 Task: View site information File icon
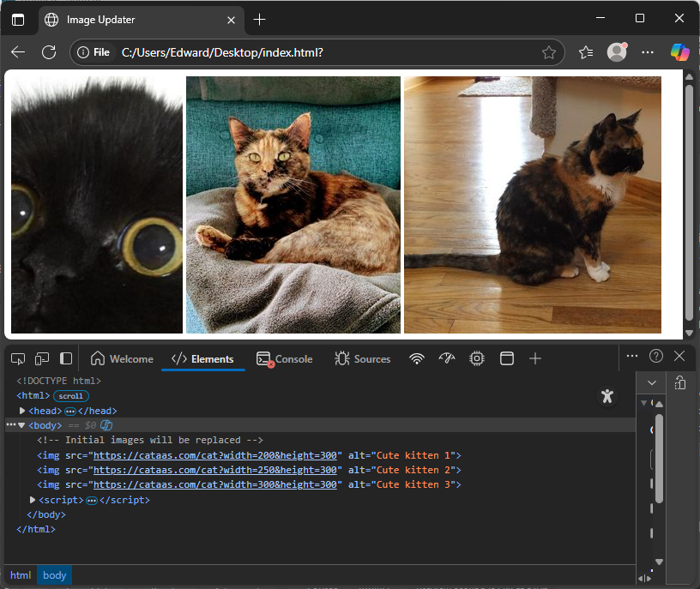click(x=94, y=52)
